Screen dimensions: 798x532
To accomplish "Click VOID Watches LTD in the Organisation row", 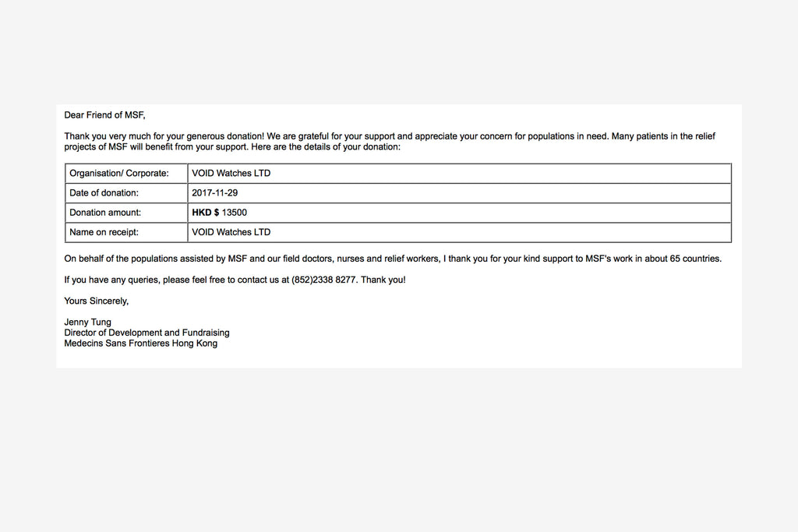I will coord(231,174).
